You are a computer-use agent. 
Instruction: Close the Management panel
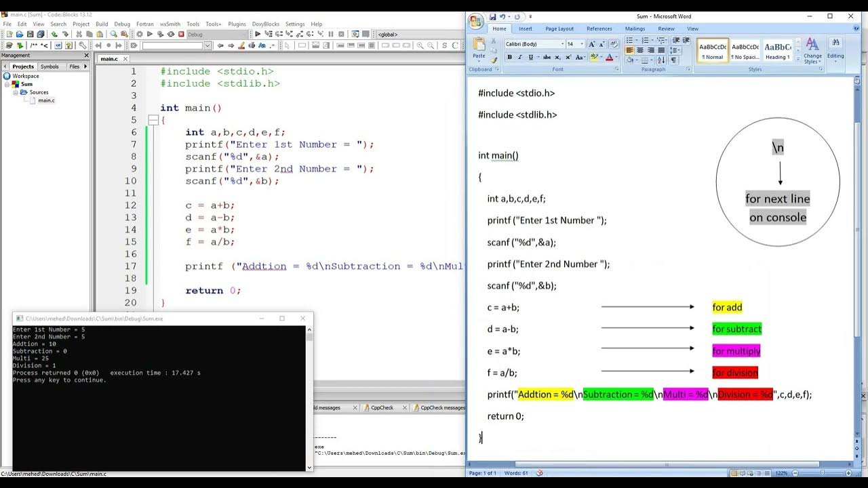(x=86, y=56)
